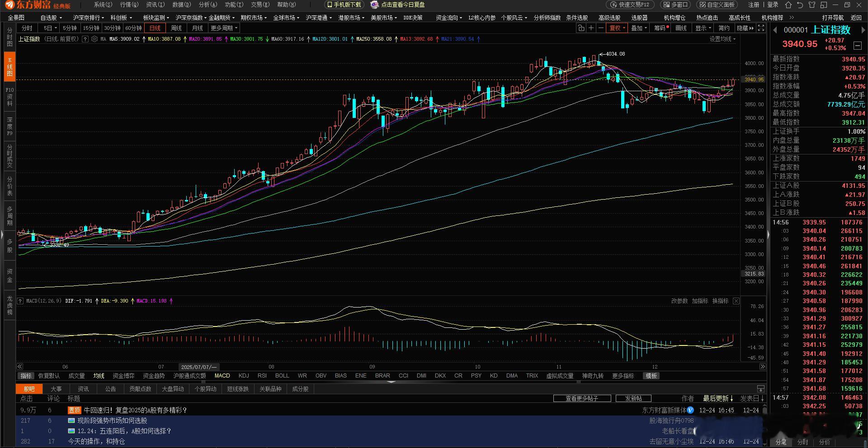This screenshot has width=868, height=448.
Task: Open 快速交易F12 quick trade
Action: point(630,5)
